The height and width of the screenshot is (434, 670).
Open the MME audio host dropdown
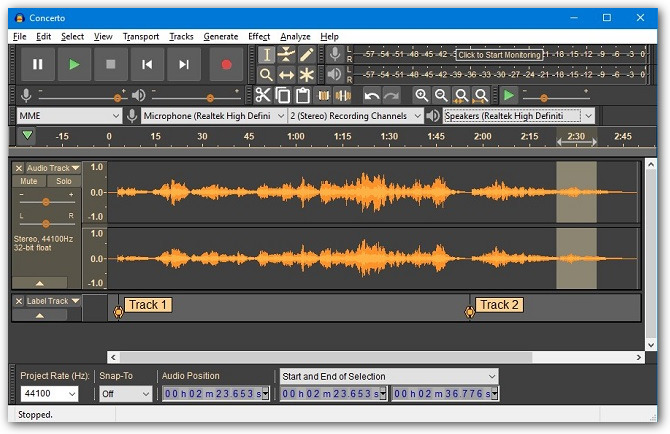[x=69, y=116]
